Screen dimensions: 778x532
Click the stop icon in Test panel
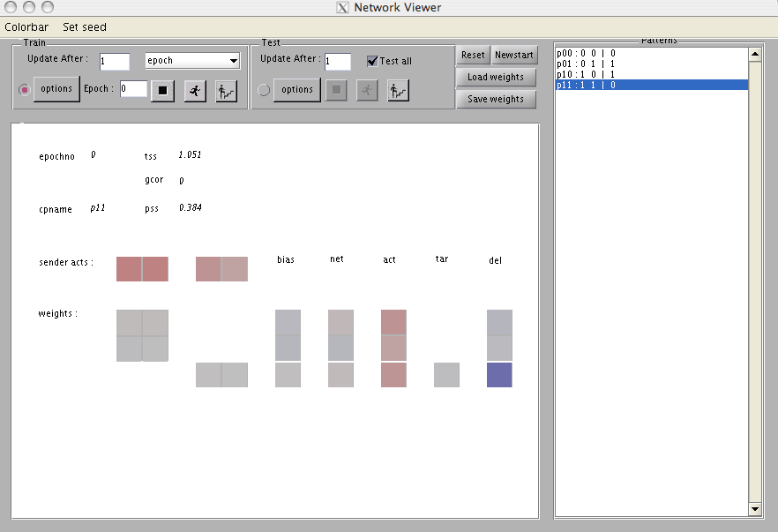tap(336, 90)
